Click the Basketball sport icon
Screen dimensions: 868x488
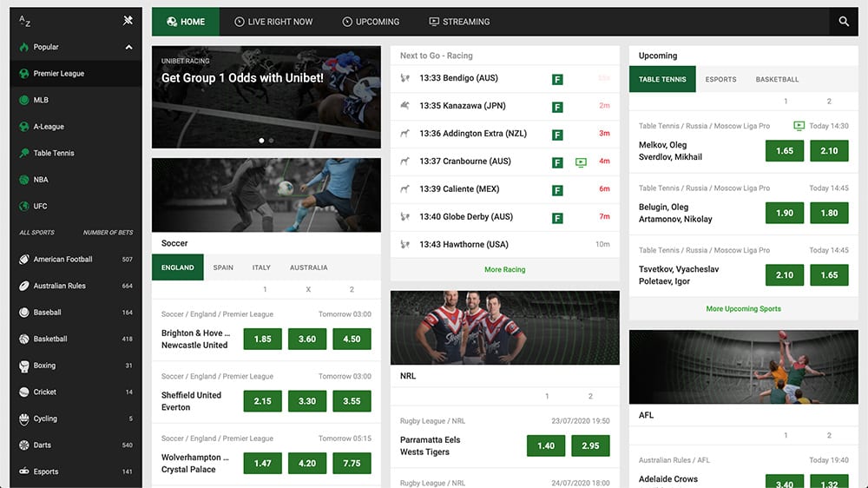(x=23, y=339)
